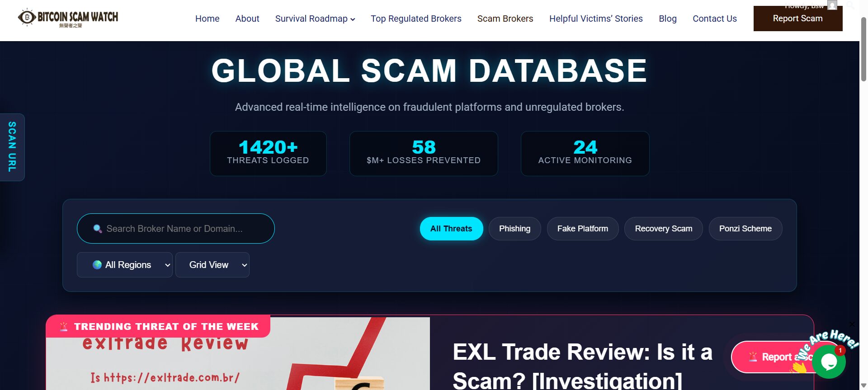This screenshot has width=868, height=390.
Task: Filter threats by Phishing
Action: (514, 229)
